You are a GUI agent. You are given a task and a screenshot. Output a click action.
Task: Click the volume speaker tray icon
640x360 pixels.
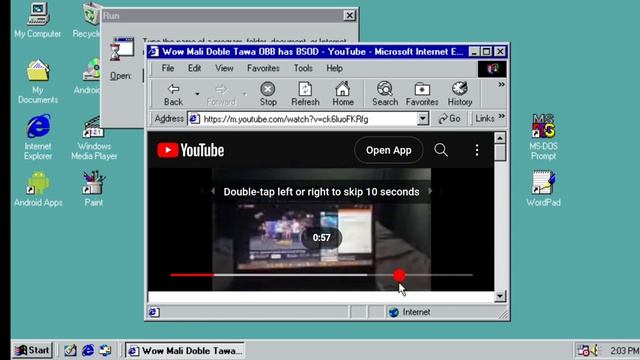click(x=594, y=350)
